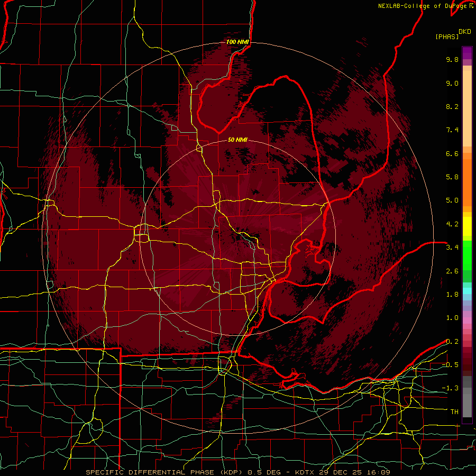Click the 100 NMI range ring label
The width and height of the screenshot is (476, 476).
[x=237, y=42]
